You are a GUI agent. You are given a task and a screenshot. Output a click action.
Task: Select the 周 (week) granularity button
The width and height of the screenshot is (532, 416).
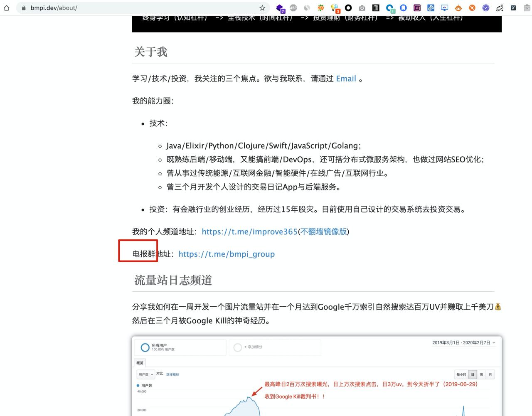click(x=481, y=374)
